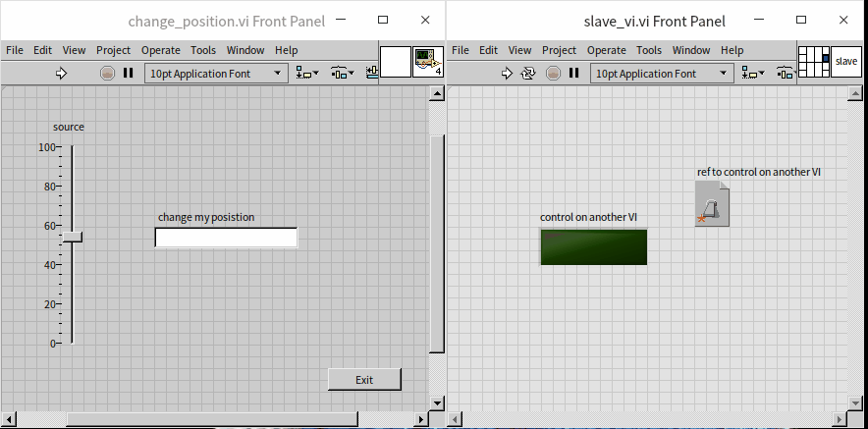Image resolution: width=868 pixels, height=429 pixels.
Task: Expand Align Objects dropdown in change_position.vi
Action: pyautogui.click(x=307, y=73)
